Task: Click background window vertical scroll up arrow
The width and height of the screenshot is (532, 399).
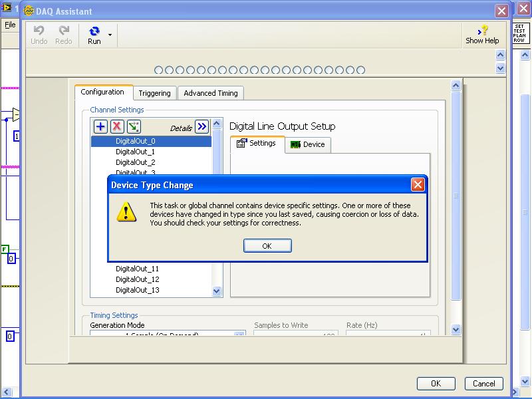Action: pos(525,55)
